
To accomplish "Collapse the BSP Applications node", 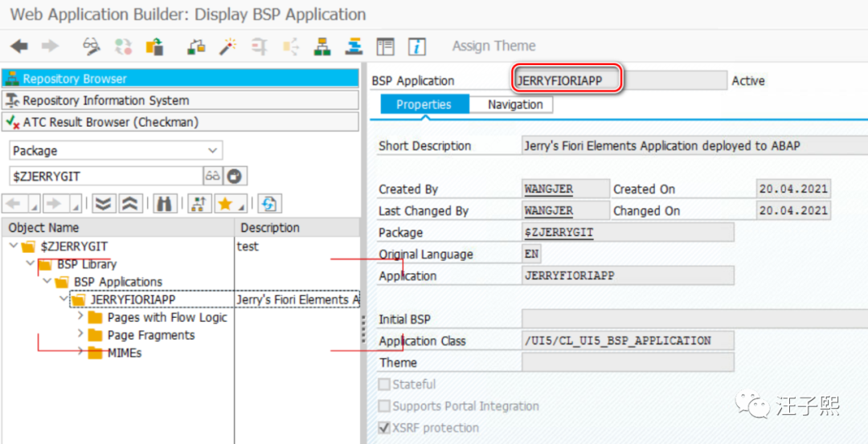I will (x=47, y=282).
